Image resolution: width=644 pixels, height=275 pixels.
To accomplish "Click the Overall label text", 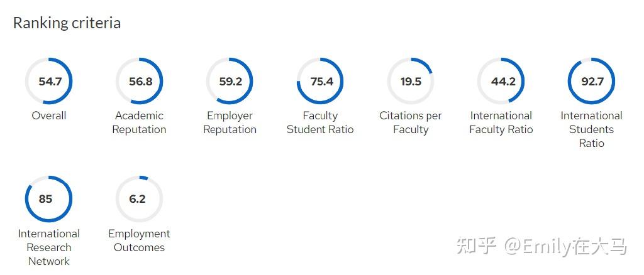I will [49, 116].
